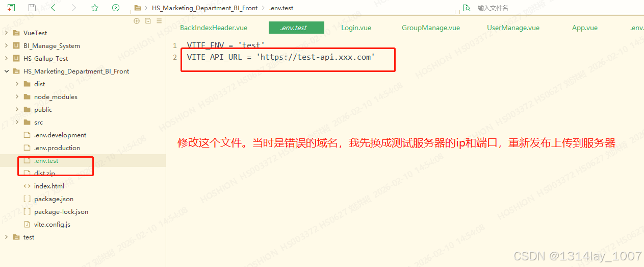
Task: Click line number 2 in editor gutter
Action: click(x=175, y=57)
